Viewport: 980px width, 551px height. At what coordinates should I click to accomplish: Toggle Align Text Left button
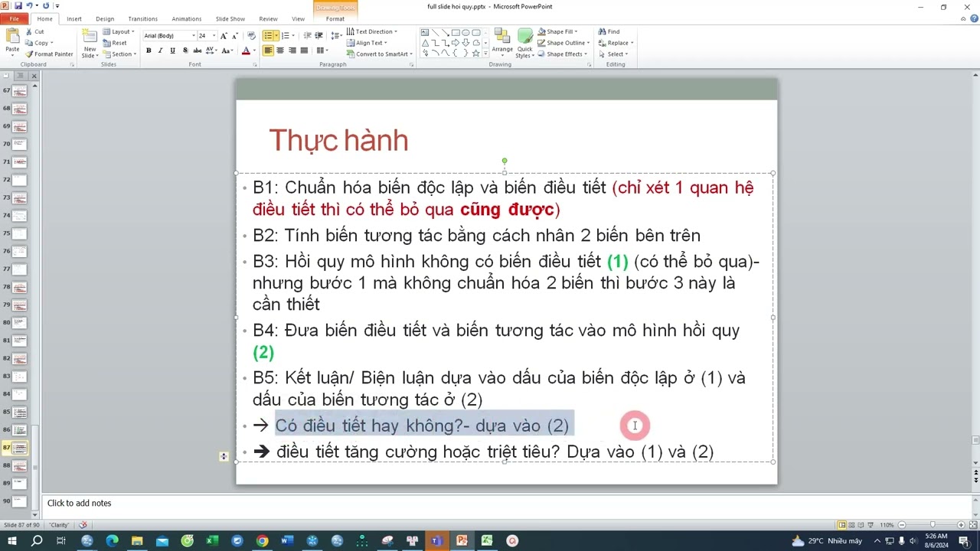268,51
